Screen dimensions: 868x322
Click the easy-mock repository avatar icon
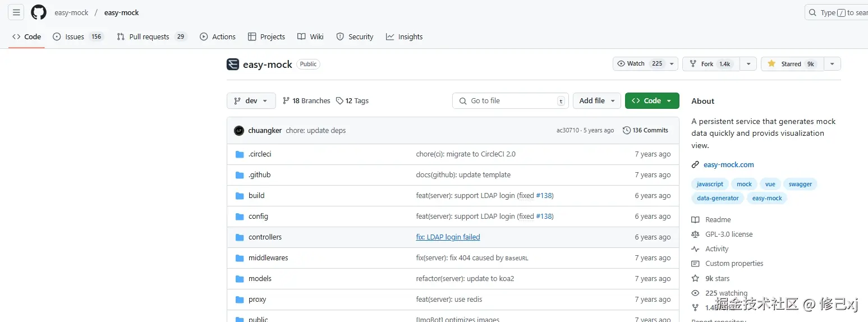tap(233, 64)
